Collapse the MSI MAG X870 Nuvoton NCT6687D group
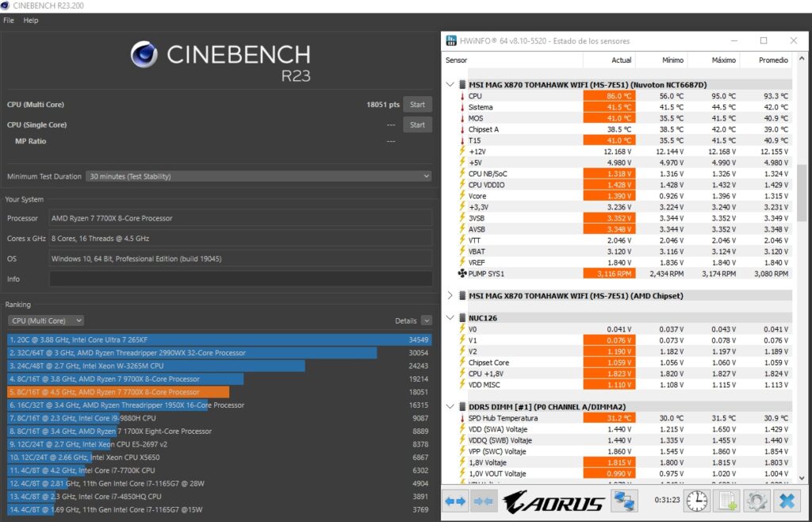Screen dimensions: 812x522 [x=450, y=85]
